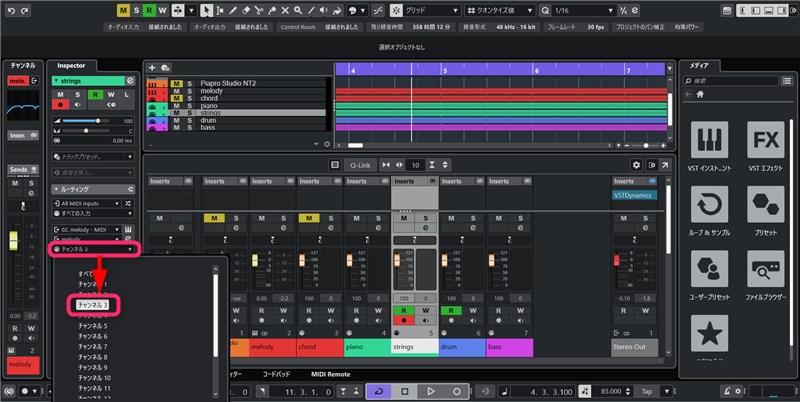Open User Presets tile in Media panel

pos(709,269)
